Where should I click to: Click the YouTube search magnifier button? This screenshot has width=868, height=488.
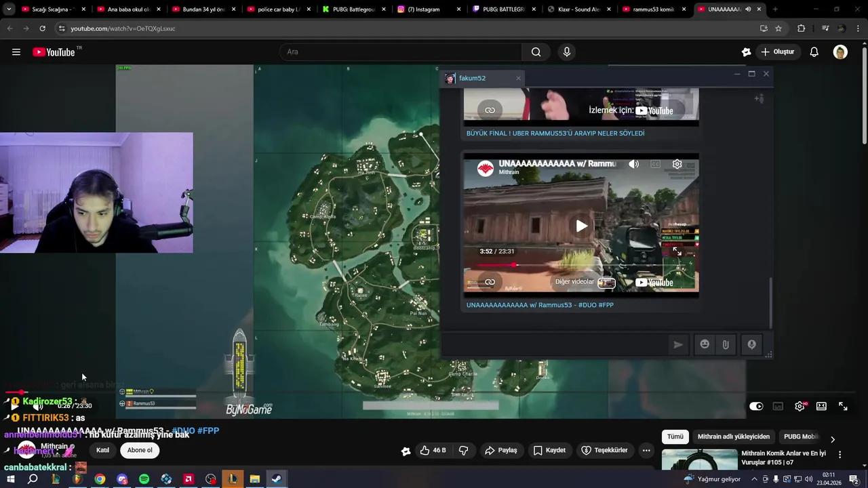(536, 52)
